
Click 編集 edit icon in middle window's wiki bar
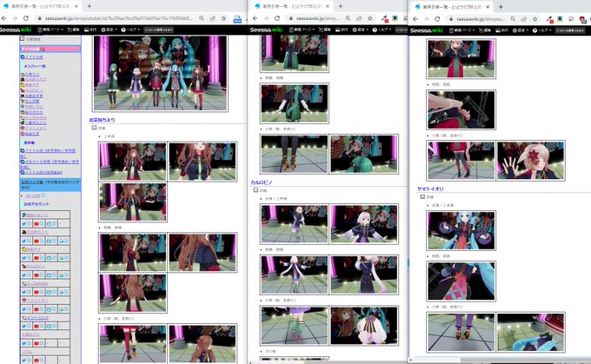pos(325,30)
